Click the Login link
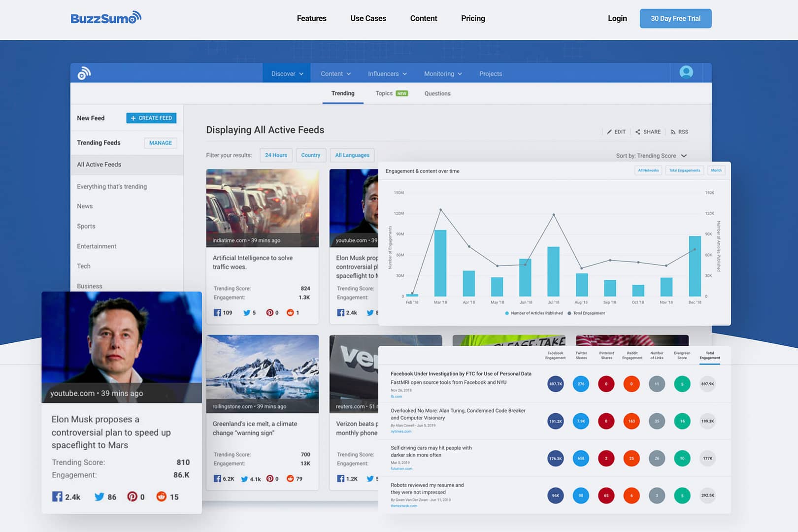798x532 pixels. pos(617,18)
